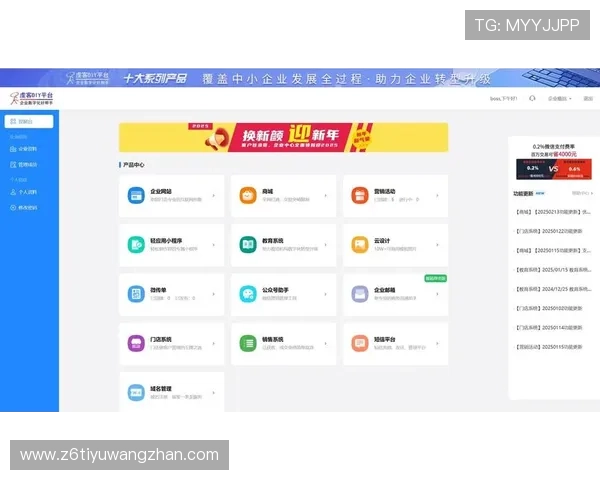The image size is (600, 480).
Task: Click the 域名管理 card title
Action: coord(161,389)
